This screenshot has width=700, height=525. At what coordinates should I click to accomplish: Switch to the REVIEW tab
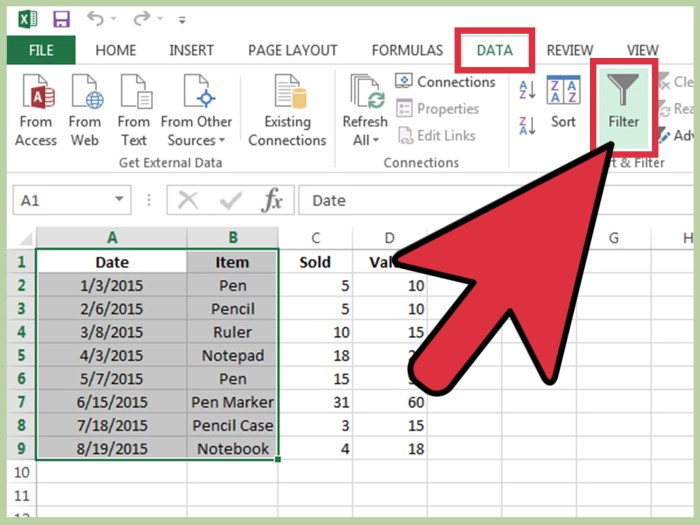pyautogui.click(x=570, y=50)
